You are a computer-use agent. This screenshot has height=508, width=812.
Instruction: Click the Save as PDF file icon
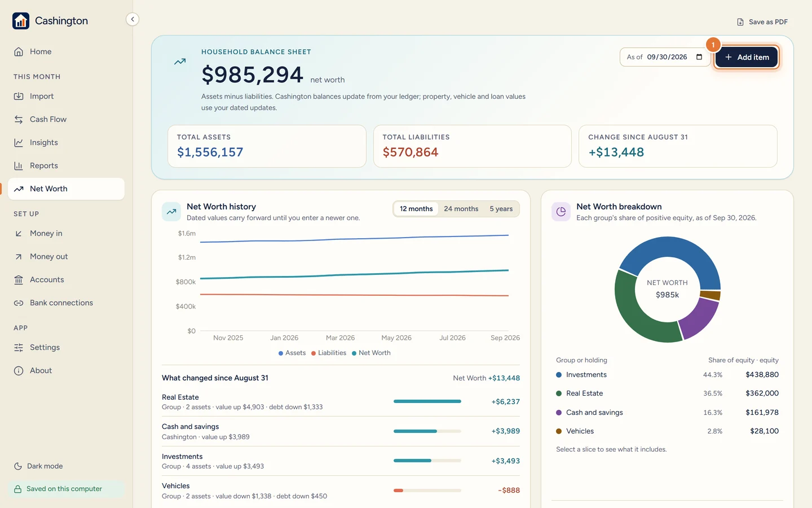point(740,22)
